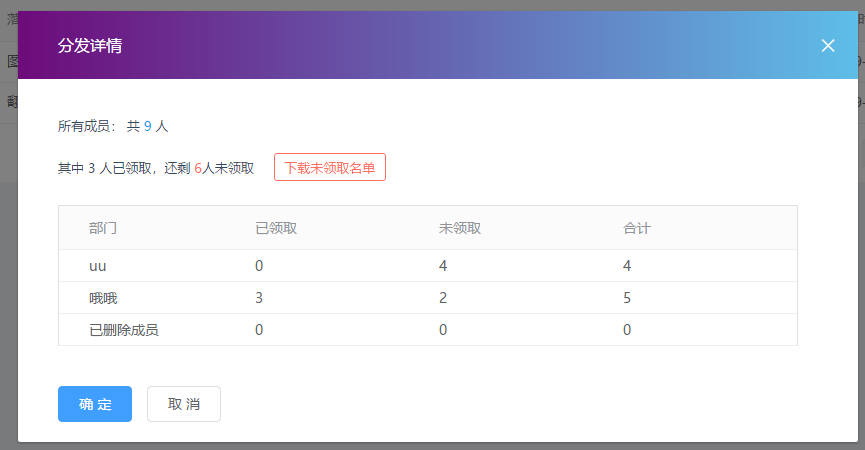Click the 部门 column header

(x=103, y=228)
